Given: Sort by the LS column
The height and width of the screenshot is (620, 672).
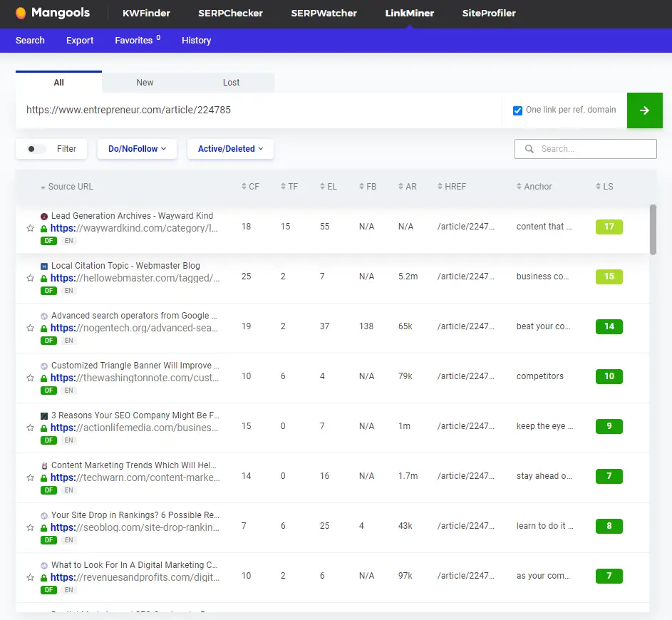Looking at the screenshot, I should tap(604, 187).
